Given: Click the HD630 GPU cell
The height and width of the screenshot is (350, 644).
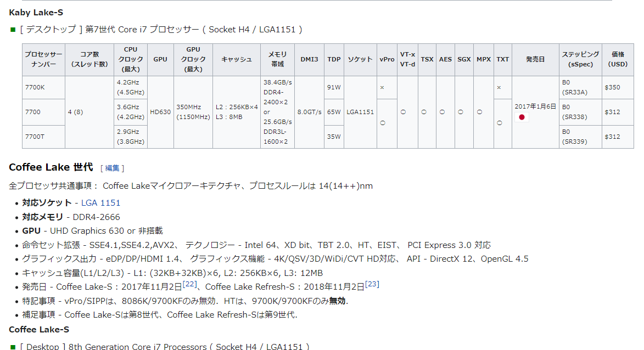Looking at the screenshot, I should [x=161, y=112].
